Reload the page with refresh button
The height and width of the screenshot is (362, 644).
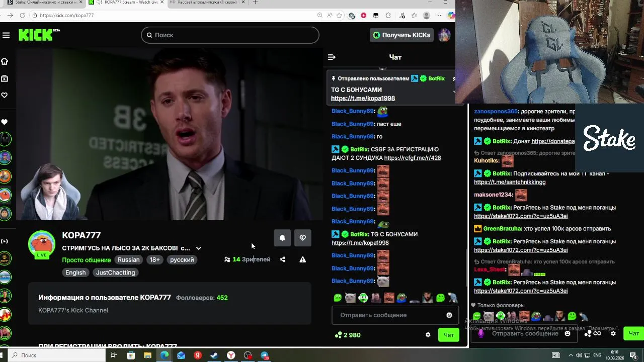click(23, 16)
